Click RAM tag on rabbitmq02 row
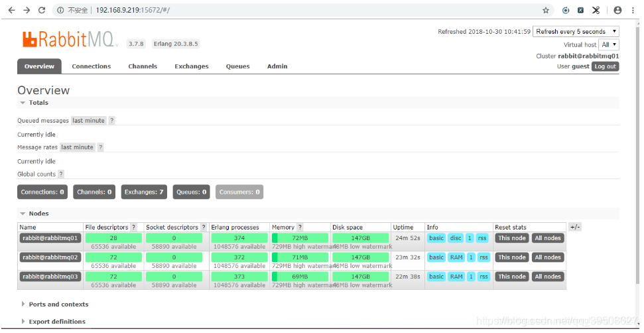Screen dimensions: 644x333 point(456,257)
